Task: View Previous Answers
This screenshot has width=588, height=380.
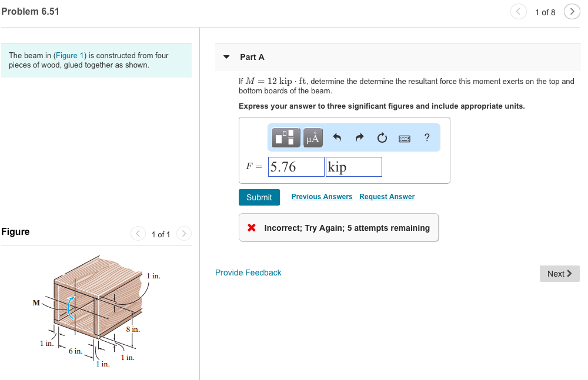Action: click(x=322, y=196)
